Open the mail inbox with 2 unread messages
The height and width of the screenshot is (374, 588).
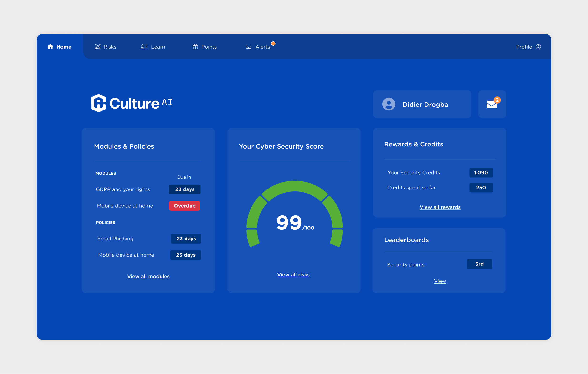[492, 104]
